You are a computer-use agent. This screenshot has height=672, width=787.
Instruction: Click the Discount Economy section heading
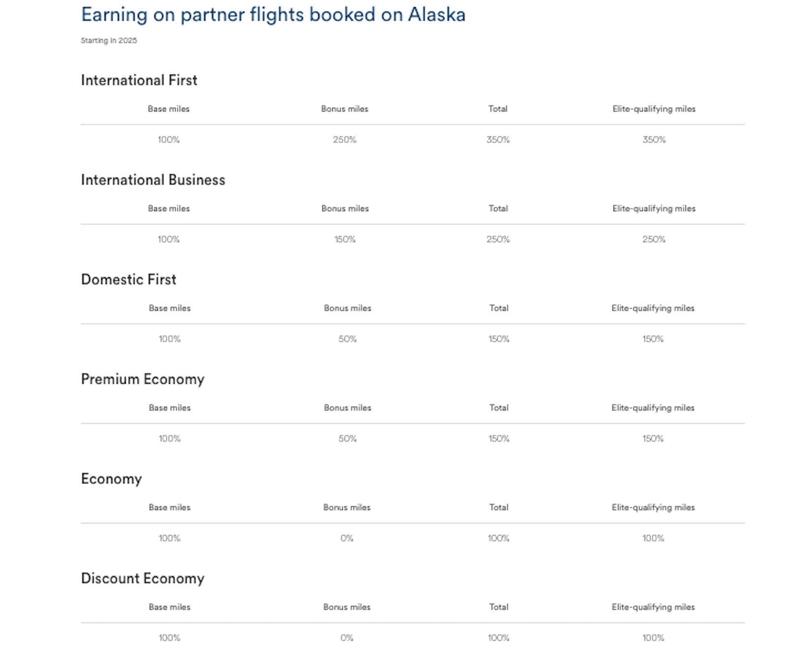coord(143,579)
